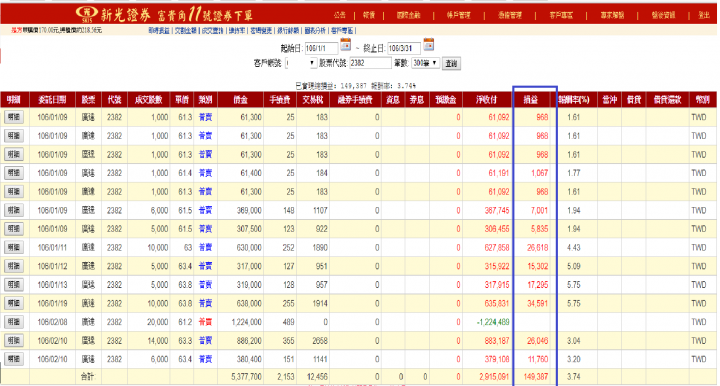
Task: Open the 專家解盤 menu
Action: pyautogui.click(x=612, y=15)
